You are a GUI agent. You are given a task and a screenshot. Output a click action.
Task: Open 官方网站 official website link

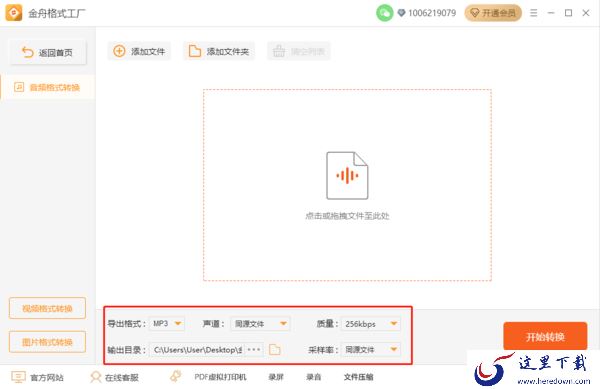[x=47, y=378]
